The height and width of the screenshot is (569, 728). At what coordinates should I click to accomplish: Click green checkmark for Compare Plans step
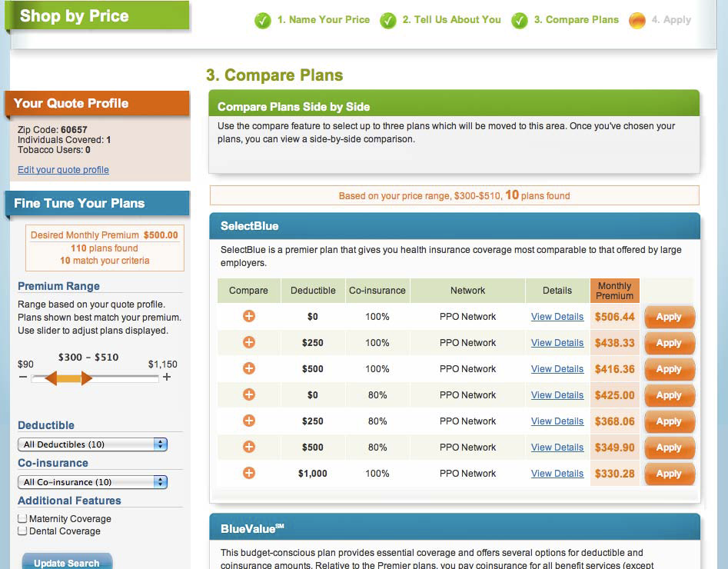(x=520, y=21)
